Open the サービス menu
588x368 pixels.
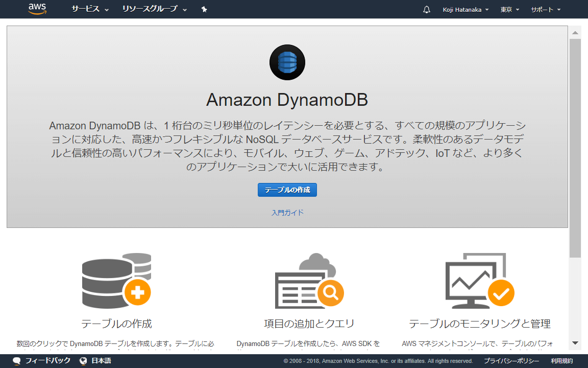click(90, 9)
